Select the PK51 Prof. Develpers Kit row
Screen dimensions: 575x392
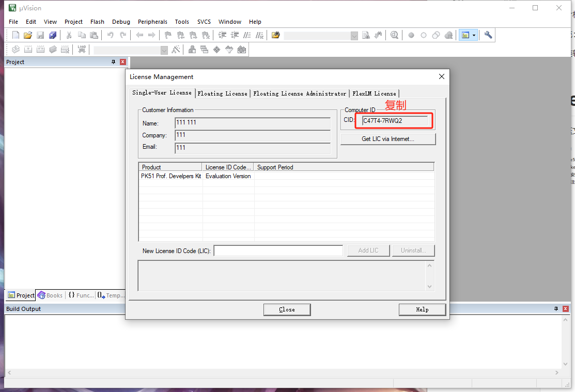pos(286,176)
